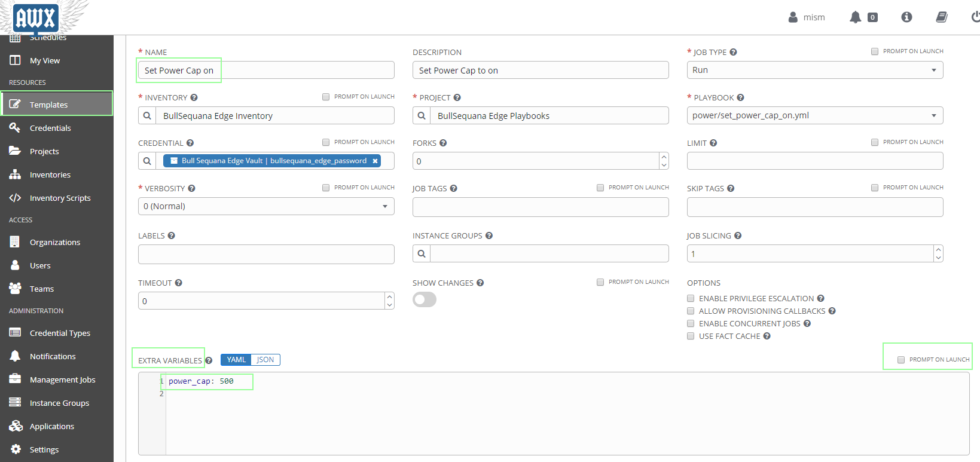Screen dimensions: 980x462
Task: Open Templates in sidebar
Action: (x=57, y=105)
